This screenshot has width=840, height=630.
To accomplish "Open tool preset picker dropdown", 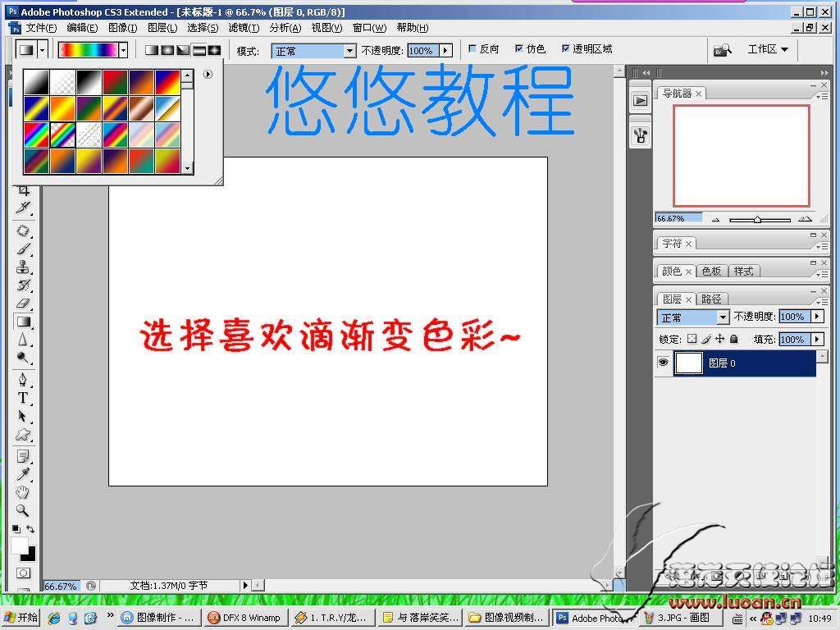I will pos(43,50).
